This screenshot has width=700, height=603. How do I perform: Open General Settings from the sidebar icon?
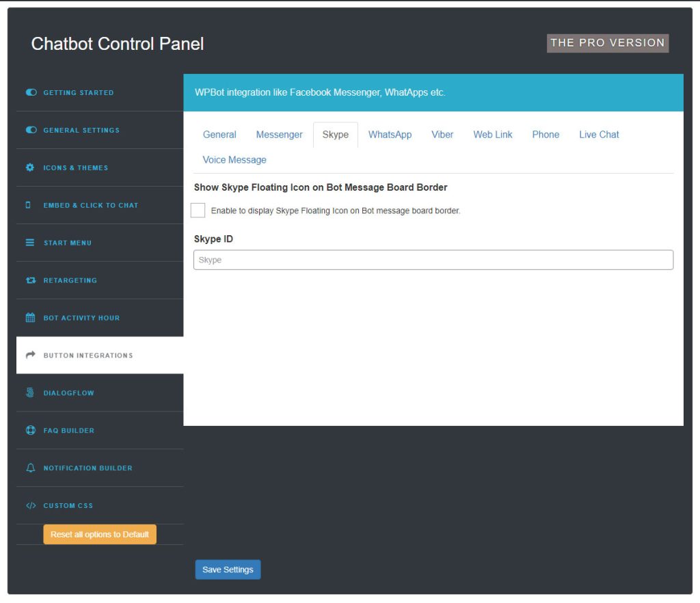(30, 130)
